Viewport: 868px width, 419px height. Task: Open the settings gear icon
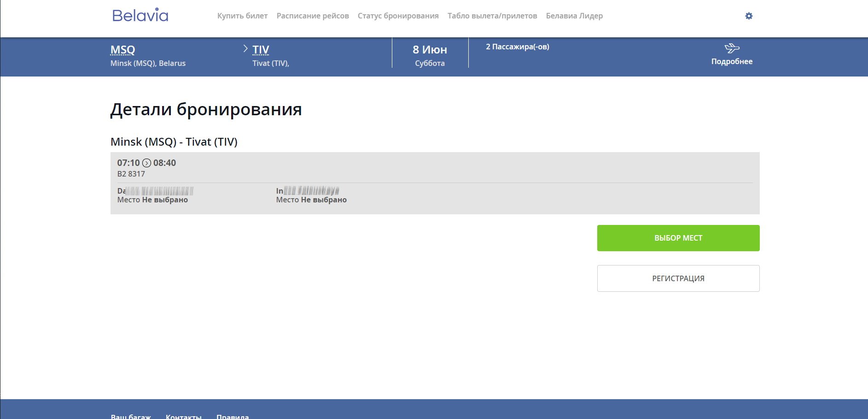pos(749,16)
